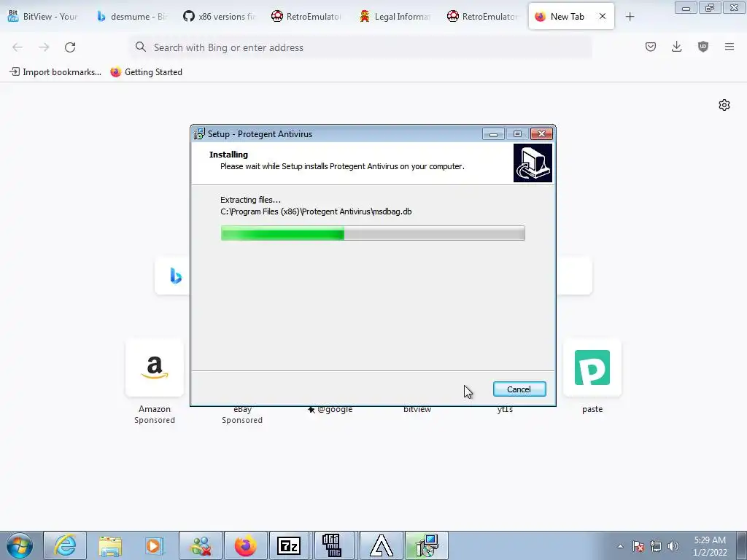Click the installation progress bar

coord(373,233)
